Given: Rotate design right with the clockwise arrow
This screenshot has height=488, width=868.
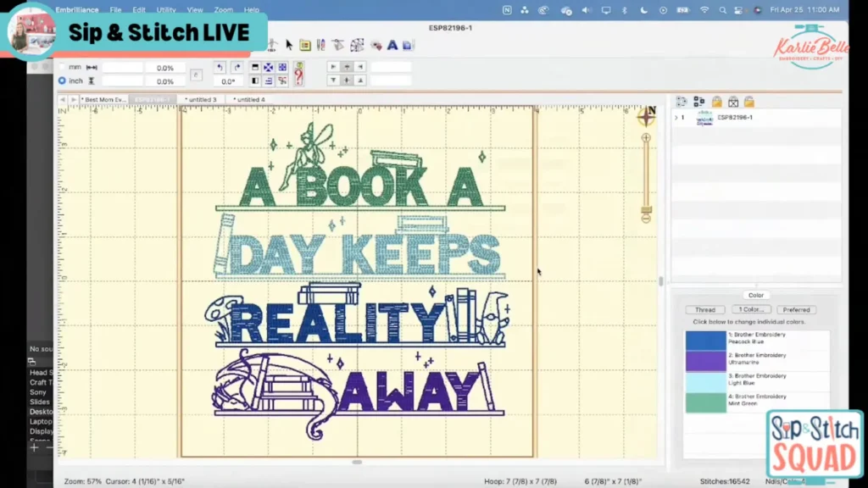Looking at the screenshot, I should [x=237, y=68].
